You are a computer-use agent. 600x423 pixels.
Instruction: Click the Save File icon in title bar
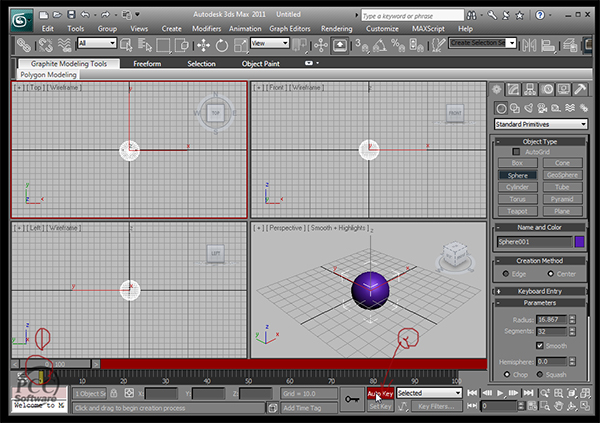coord(71,15)
